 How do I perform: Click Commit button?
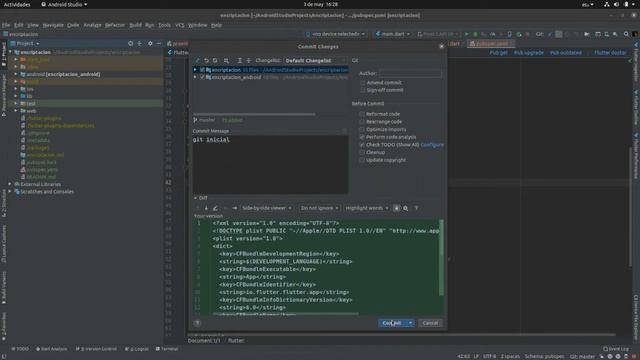(392, 323)
